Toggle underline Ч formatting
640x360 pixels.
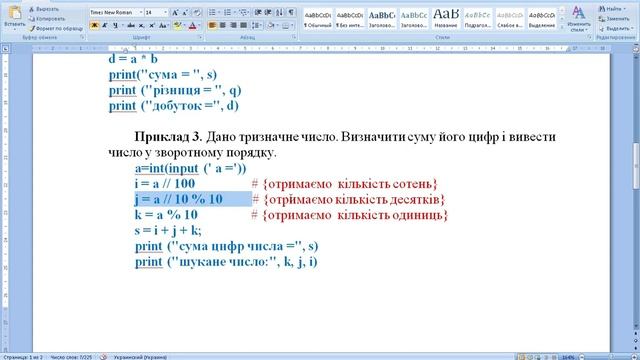116,26
